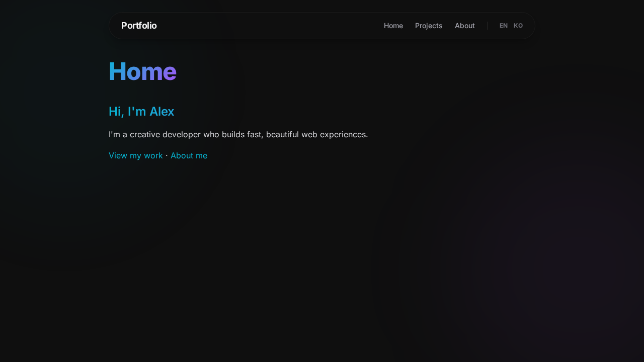Switch language to KO
This screenshot has height=362, width=644.
(518, 26)
